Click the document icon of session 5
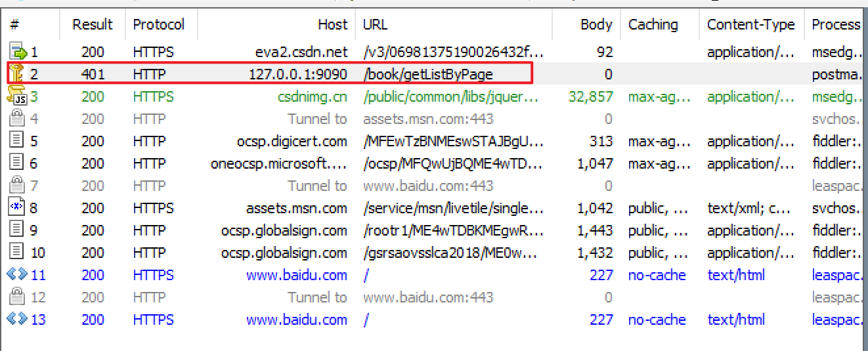This screenshot has height=351, width=868. click(17, 141)
